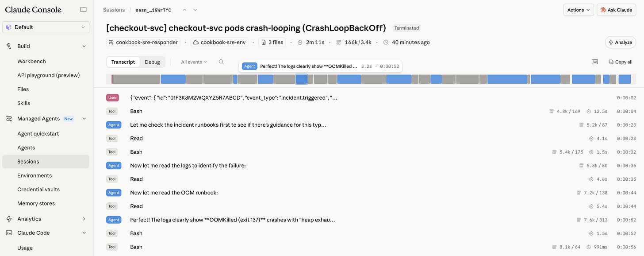Viewport: 644px width, 256px height.
Task: Open the Actions dropdown
Action: pos(578,10)
